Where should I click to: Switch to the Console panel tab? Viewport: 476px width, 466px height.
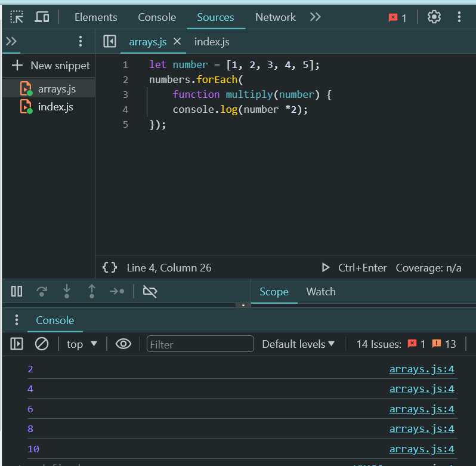157,17
